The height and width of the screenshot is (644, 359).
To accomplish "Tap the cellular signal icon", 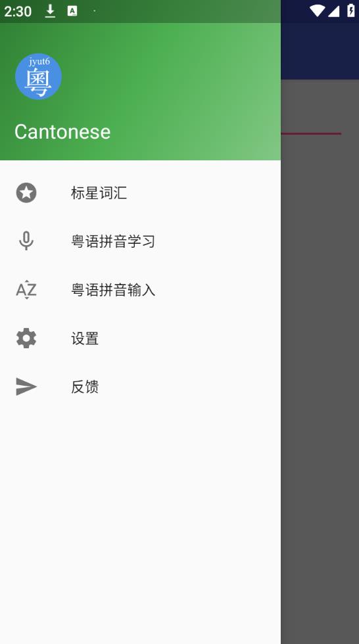I will 334,11.
